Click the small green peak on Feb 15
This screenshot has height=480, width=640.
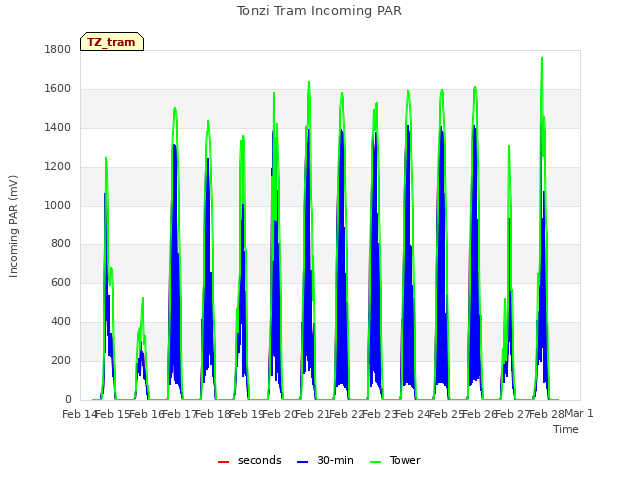pos(143,299)
